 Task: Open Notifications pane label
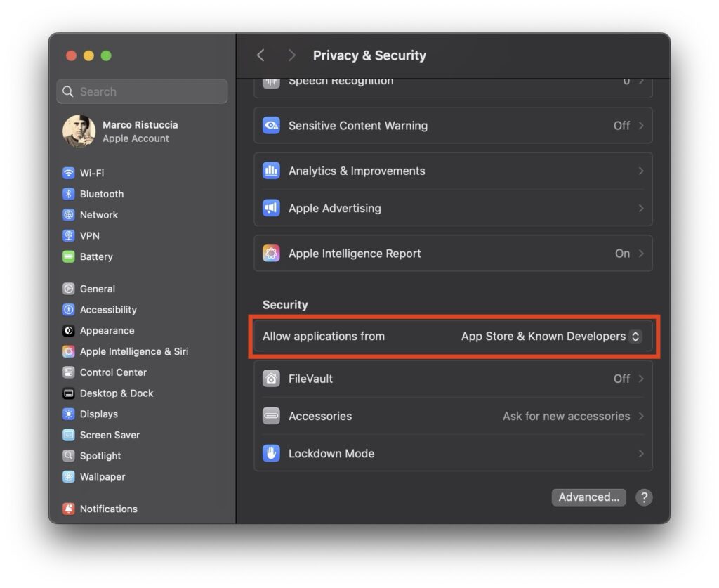click(109, 509)
